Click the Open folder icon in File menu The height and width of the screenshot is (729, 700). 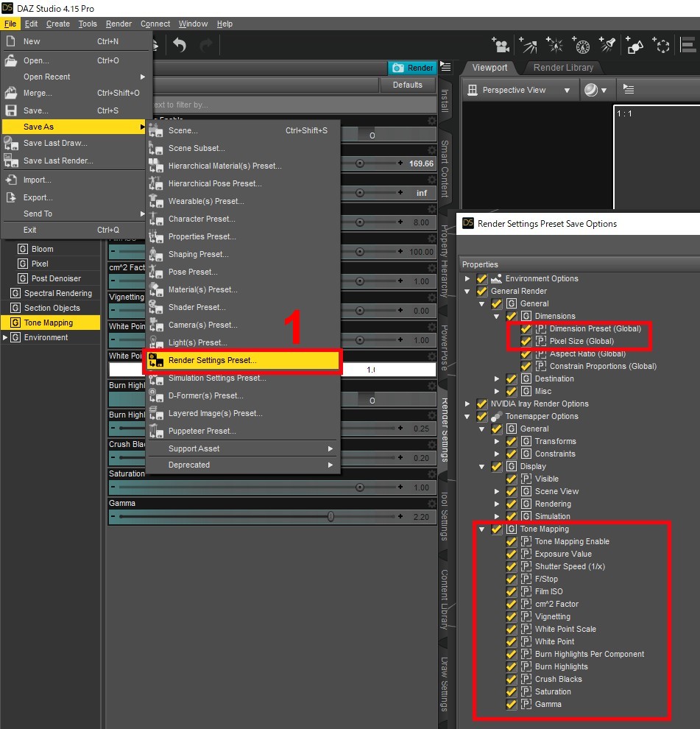point(11,60)
